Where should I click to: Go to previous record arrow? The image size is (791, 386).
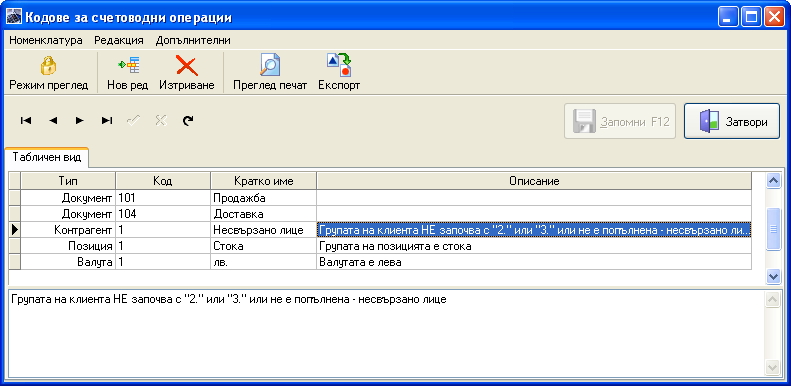point(53,121)
